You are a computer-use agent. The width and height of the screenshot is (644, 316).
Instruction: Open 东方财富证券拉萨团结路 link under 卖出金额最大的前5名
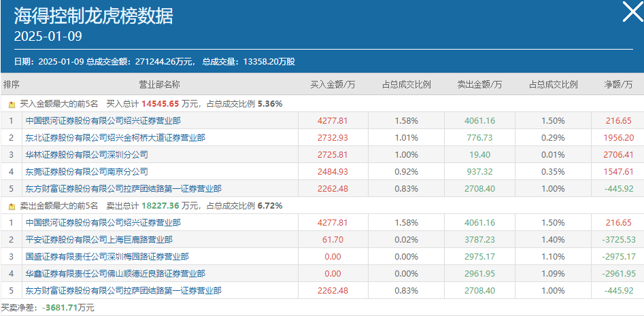click(x=123, y=291)
